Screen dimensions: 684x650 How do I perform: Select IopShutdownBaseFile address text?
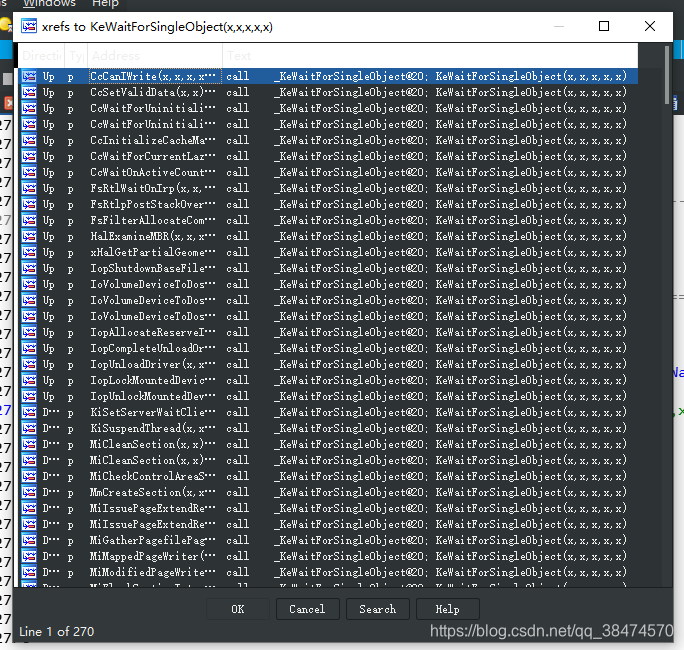click(x=153, y=268)
